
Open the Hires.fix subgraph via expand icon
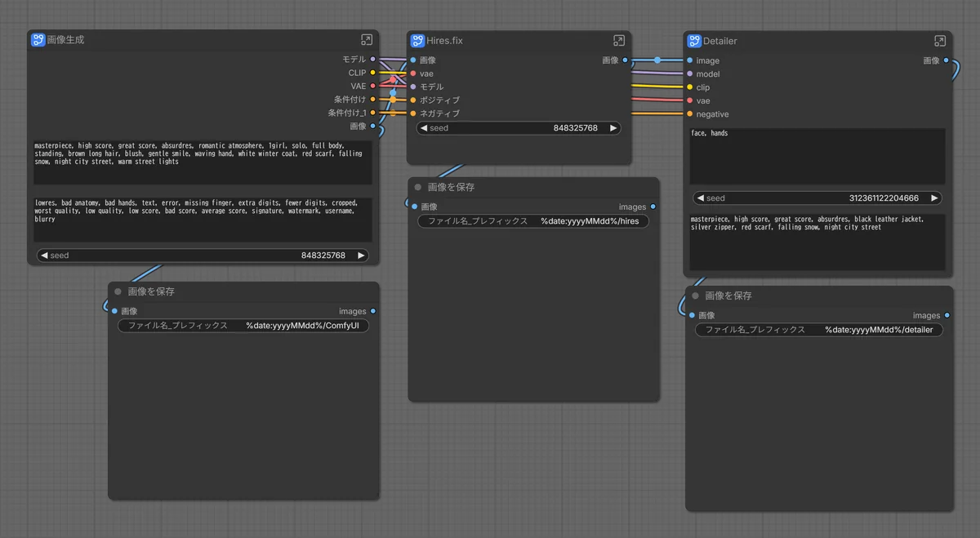coord(619,40)
